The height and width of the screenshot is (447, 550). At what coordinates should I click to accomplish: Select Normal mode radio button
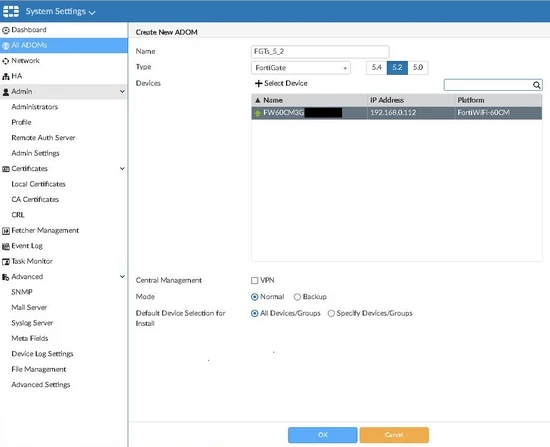pos(255,297)
